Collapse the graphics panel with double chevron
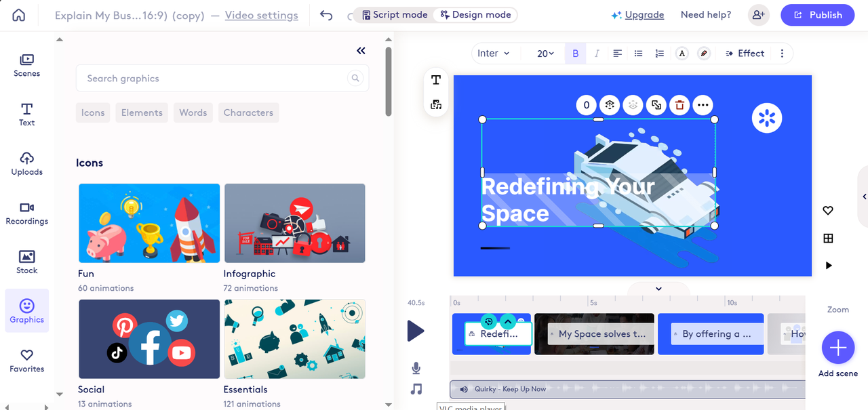868x410 pixels. [361, 51]
